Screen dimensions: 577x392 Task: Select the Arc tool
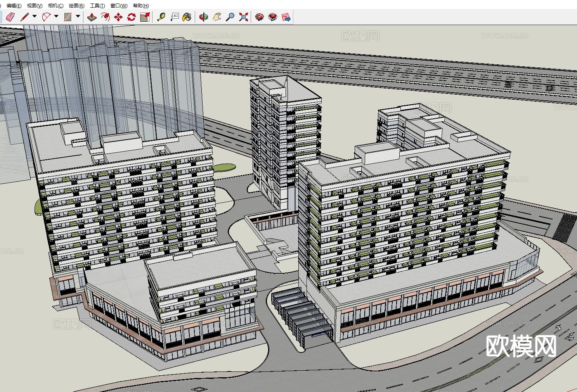tap(46, 17)
